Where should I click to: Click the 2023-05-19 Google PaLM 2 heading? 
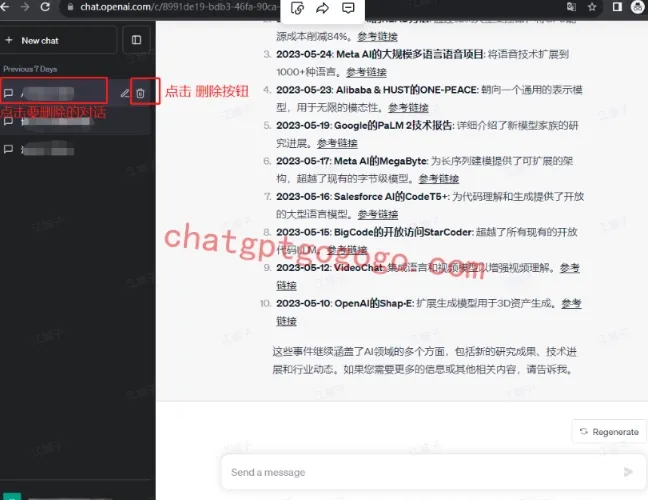[x=365, y=126]
